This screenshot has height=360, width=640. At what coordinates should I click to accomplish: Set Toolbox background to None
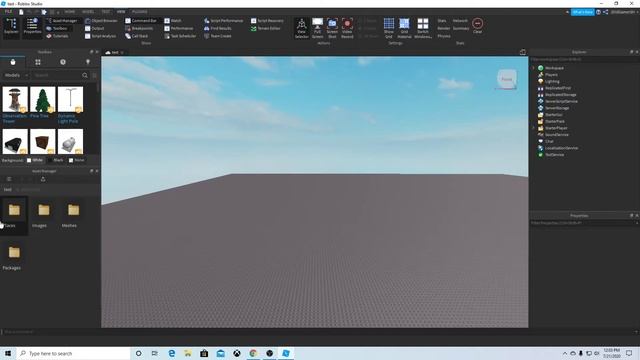click(76, 160)
